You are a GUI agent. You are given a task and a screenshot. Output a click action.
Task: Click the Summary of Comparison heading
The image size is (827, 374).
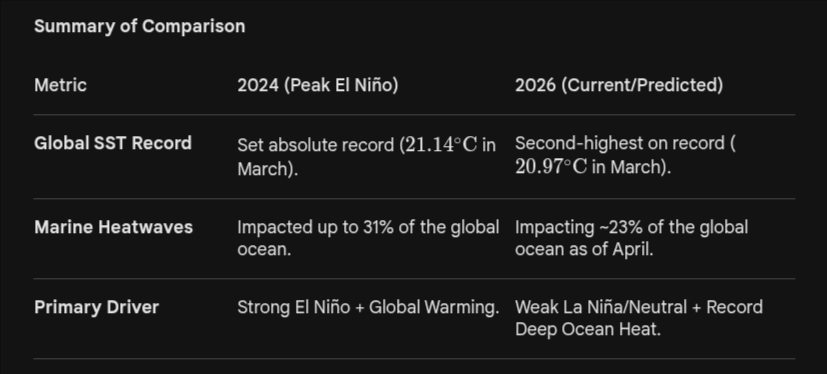coord(139,26)
